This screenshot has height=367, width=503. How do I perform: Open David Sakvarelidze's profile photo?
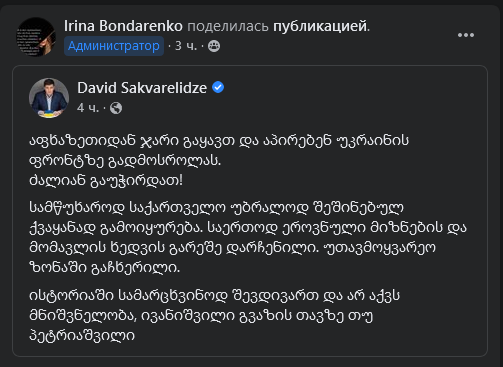coord(49,98)
